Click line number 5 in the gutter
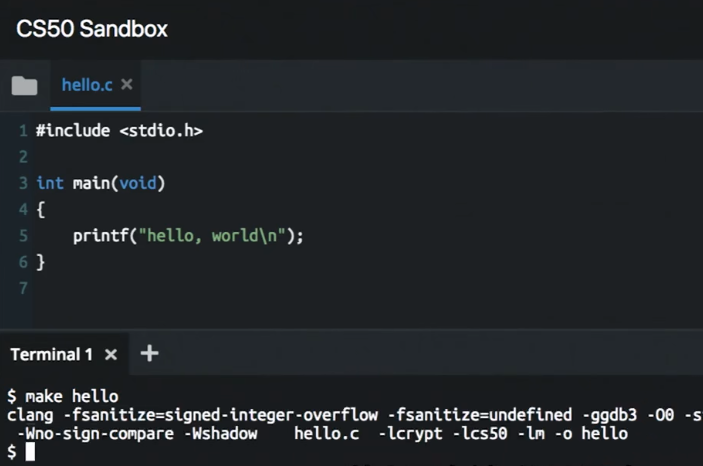The width and height of the screenshot is (703, 466). (x=23, y=236)
